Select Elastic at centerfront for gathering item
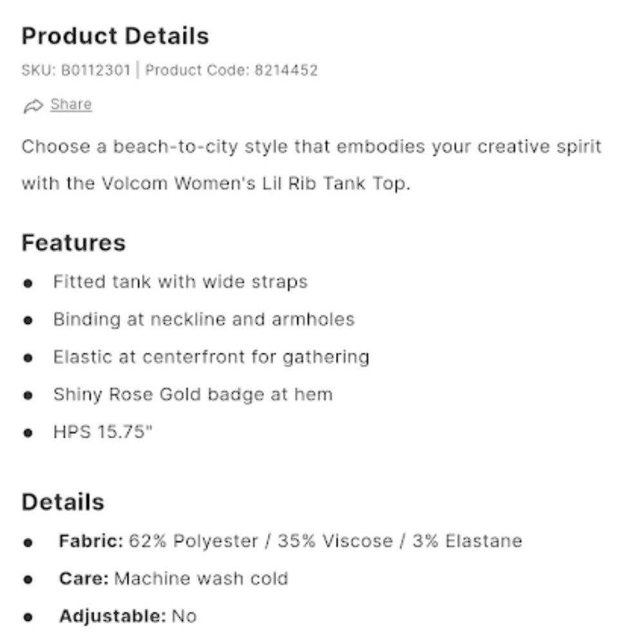Viewport: 644px width, 644px height. coord(211,357)
